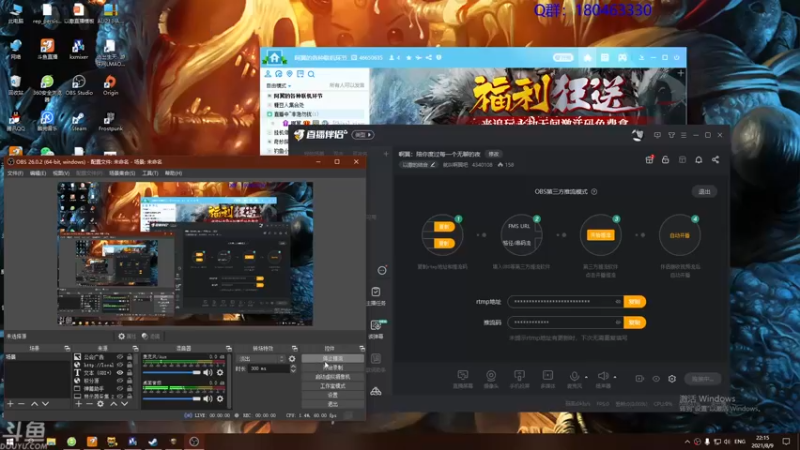The image size is (800, 450).
Task: Adjust the desktop audio volume slider in OBS mixer
Action: tap(172, 398)
